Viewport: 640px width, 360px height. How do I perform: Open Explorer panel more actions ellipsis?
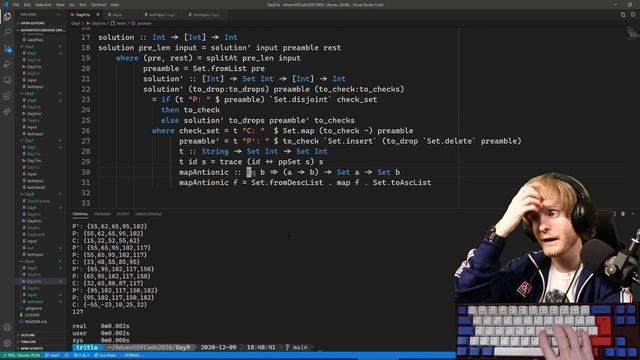pyautogui.click(x=59, y=15)
